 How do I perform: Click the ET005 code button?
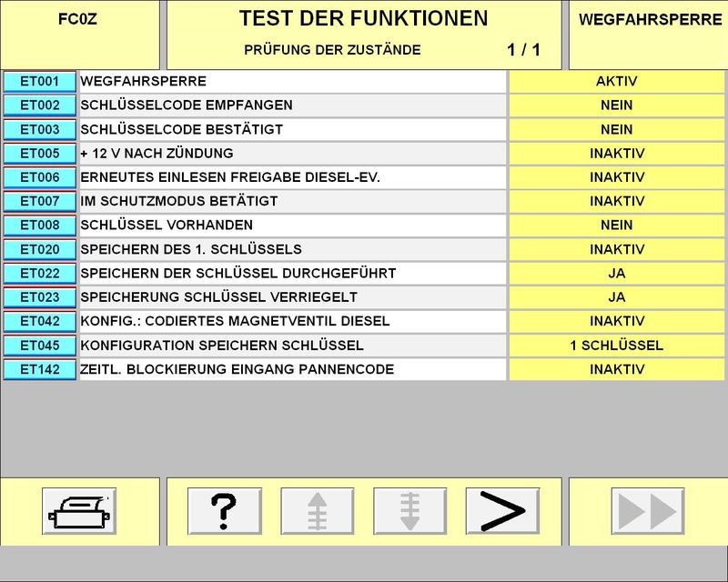point(40,153)
